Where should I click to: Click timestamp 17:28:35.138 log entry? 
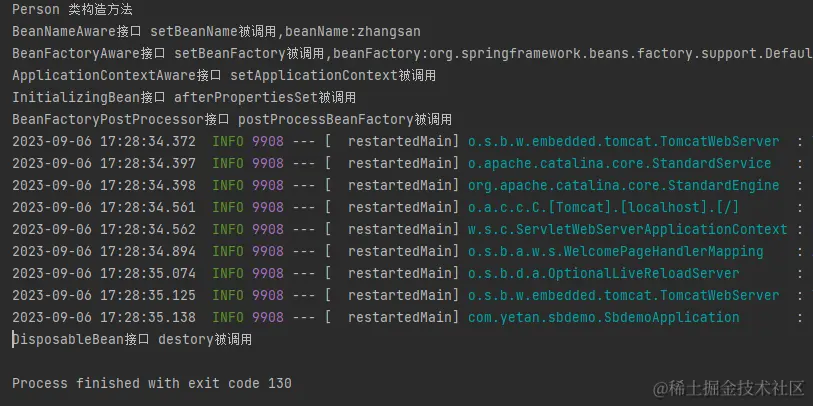coord(104,317)
